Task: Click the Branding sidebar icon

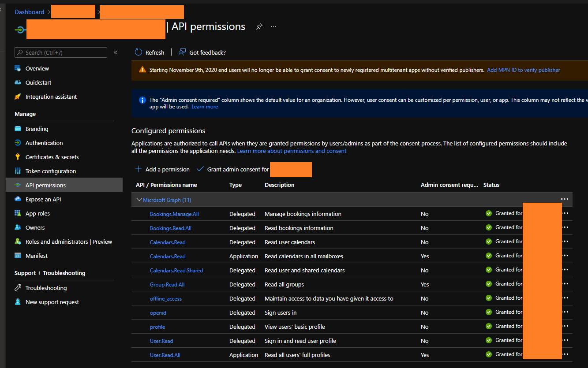Action: [18, 129]
